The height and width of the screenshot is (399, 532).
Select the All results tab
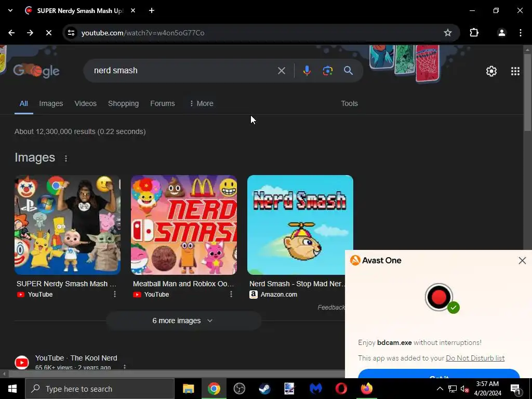(x=23, y=103)
